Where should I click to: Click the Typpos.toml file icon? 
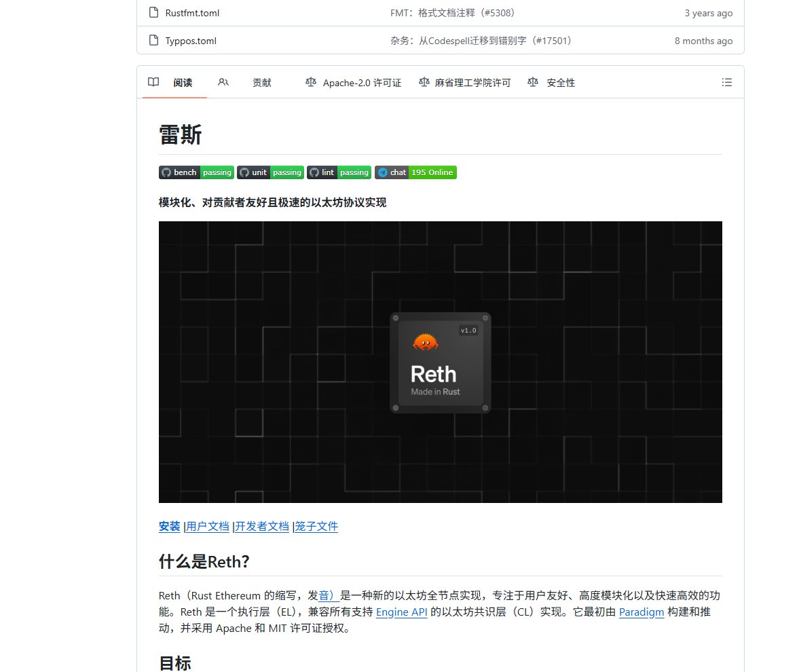point(153,40)
